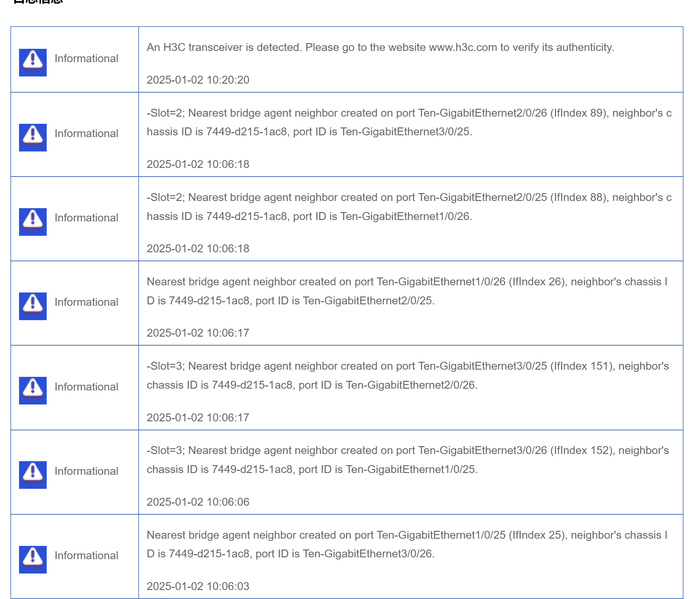Viewport: 700px width, 599px height.
Task: Click timestamp 2025-01-02 10:20:20
Action: (x=198, y=80)
